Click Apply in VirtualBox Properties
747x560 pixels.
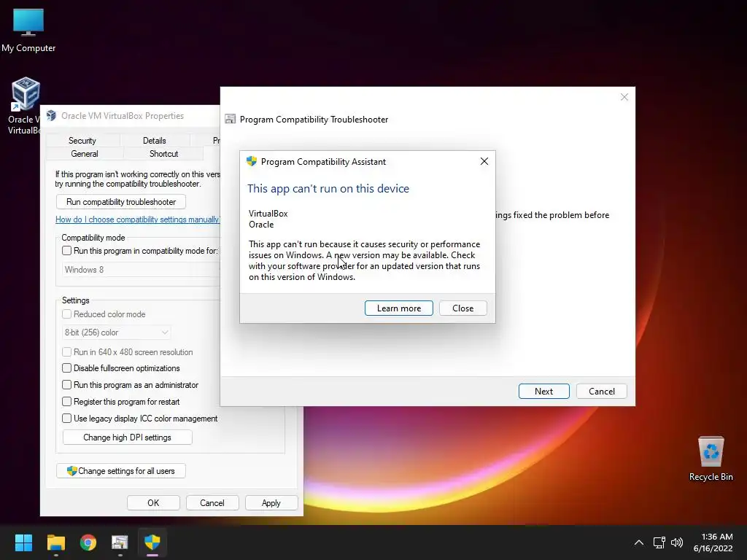pyautogui.click(x=271, y=503)
